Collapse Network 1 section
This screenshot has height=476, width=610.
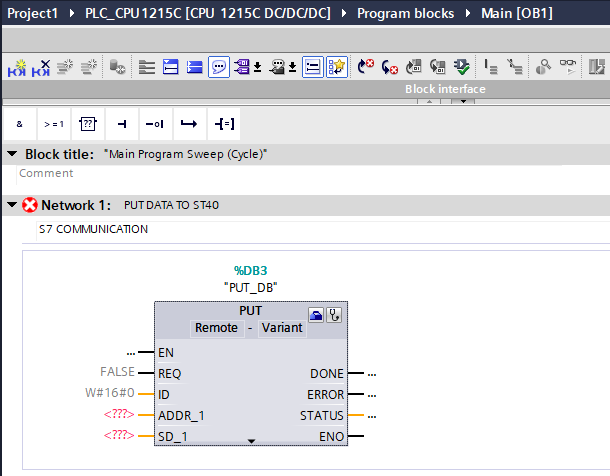(12, 204)
